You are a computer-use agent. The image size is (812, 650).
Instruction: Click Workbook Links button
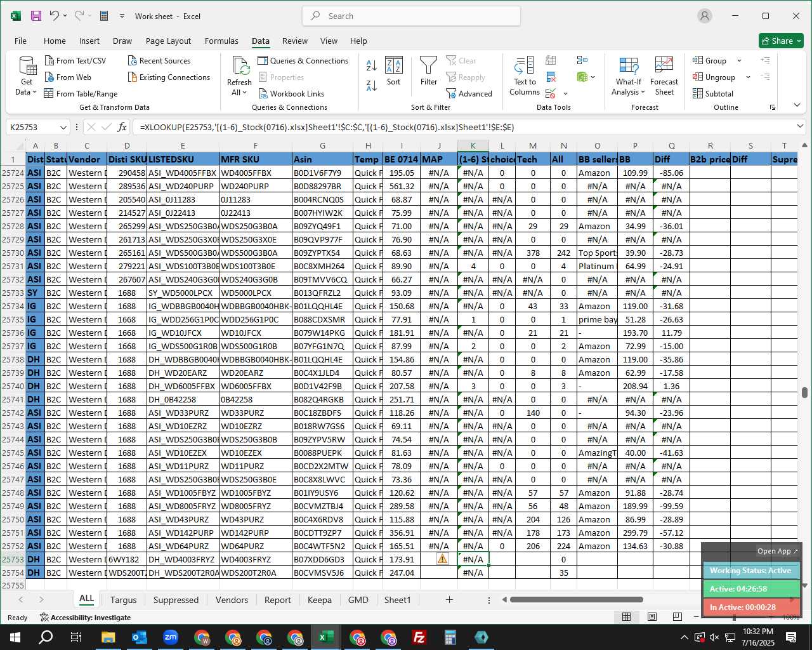(291, 93)
